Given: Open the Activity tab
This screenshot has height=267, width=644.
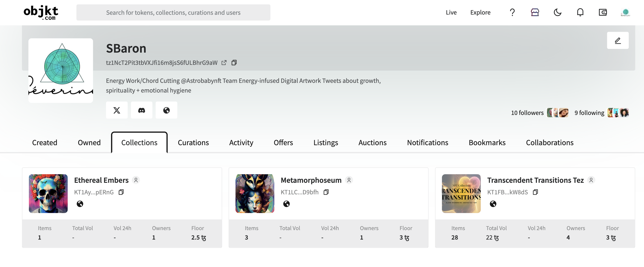Looking at the screenshot, I should coord(241,142).
